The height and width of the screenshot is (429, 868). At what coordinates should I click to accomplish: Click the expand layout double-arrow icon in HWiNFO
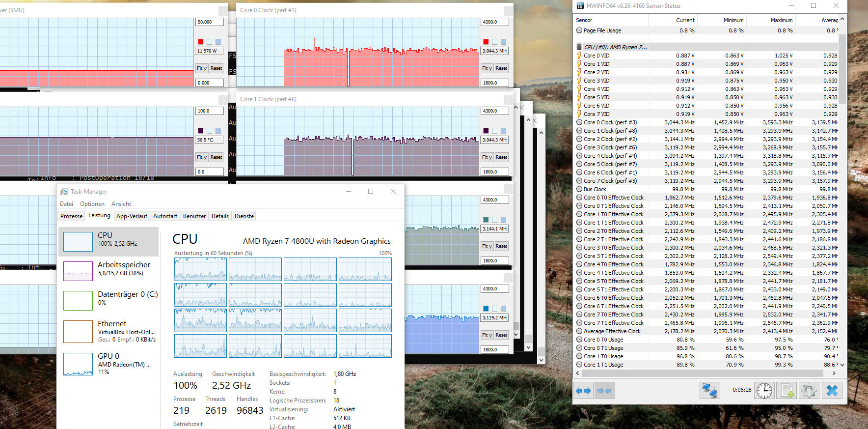click(x=583, y=391)
